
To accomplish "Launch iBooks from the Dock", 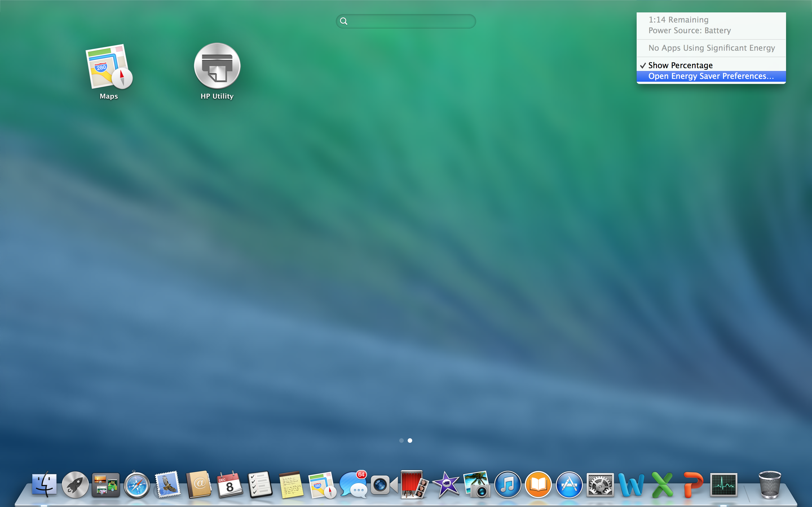I will pos(538,485).
